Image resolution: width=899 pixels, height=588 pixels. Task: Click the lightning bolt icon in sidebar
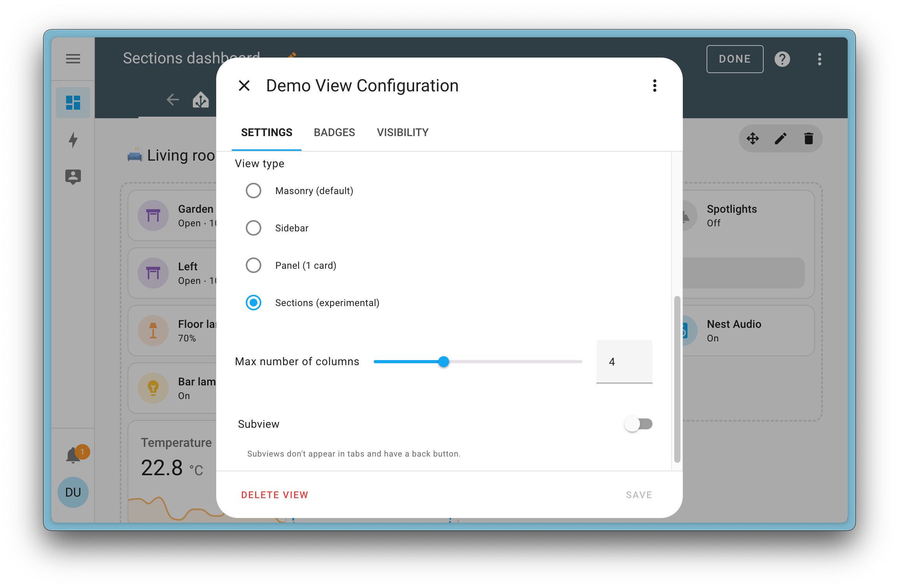73,139
